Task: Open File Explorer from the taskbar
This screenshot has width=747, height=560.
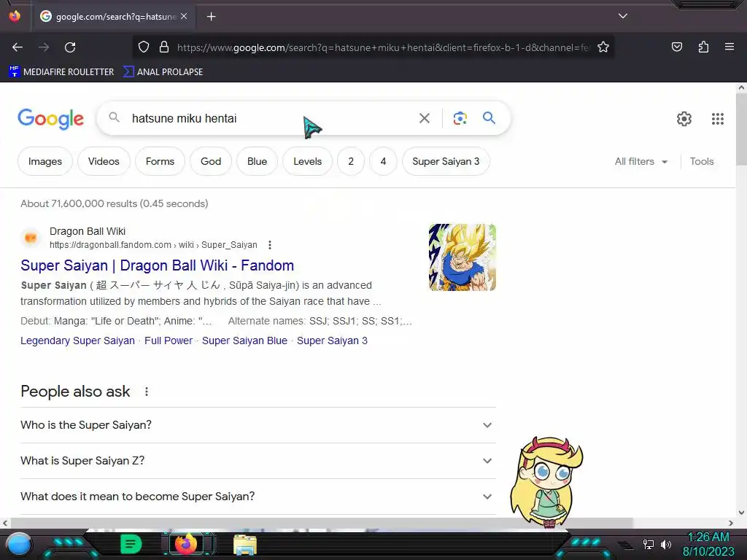Action: pyautogui.click(x=245, y=545)
